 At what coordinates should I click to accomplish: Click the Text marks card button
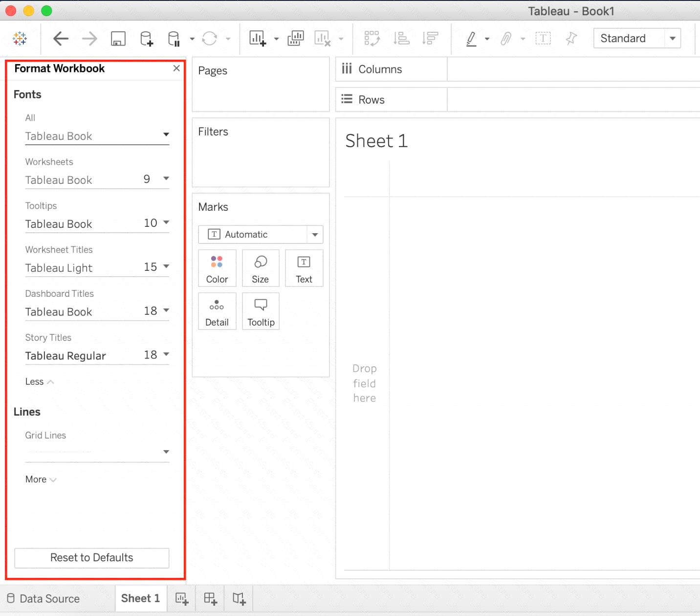[x=304, y=268]
